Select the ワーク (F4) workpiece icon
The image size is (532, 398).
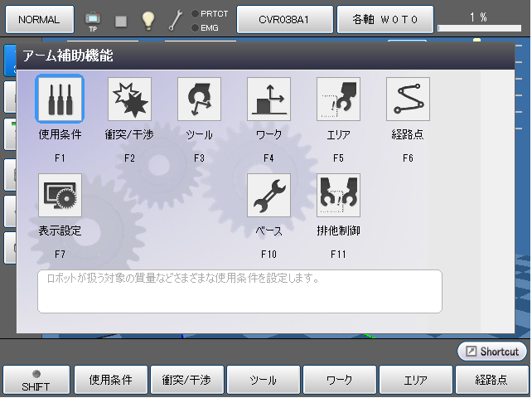point(268,99)
